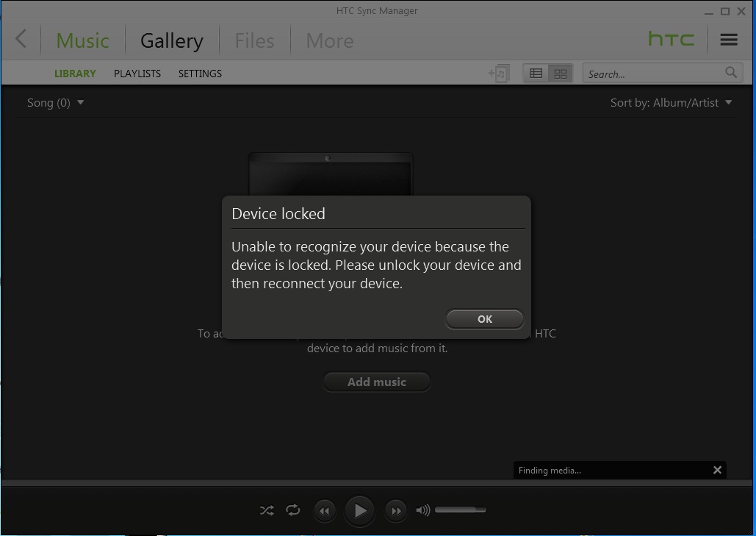Open the hamburger menu icon
The height and width of the screenshot is (536, 756).
coord(729,40)
